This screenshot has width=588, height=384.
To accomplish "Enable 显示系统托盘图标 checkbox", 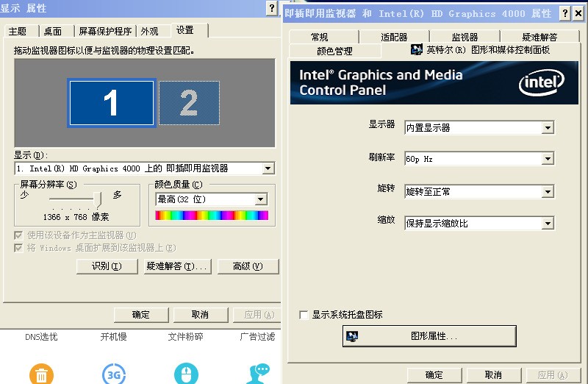I will [x=304, y=315].
